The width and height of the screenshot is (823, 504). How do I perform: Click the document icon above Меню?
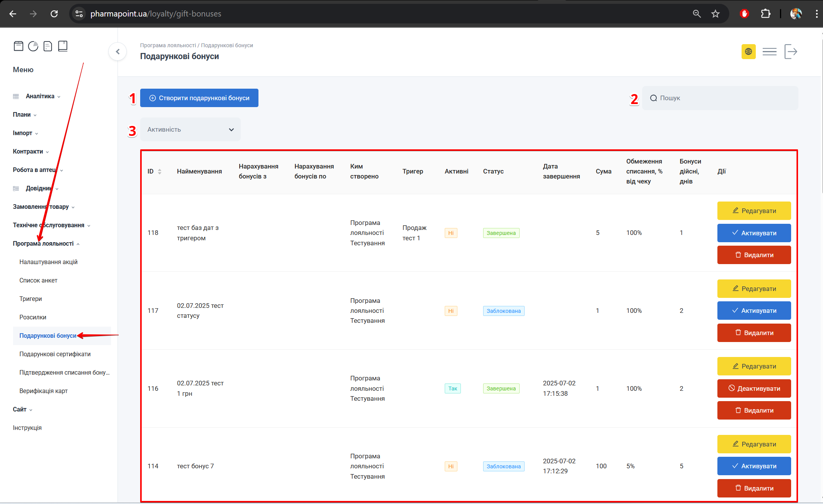pyautogui.click(x=48, y=46)
